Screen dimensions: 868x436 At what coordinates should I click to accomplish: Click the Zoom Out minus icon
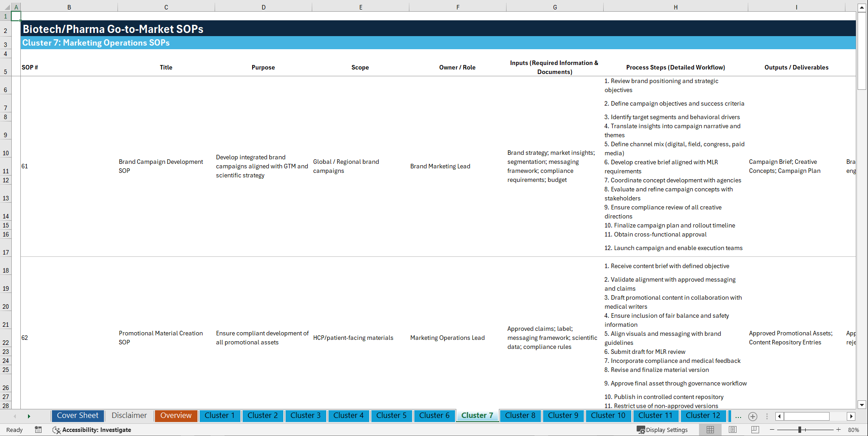[x=772, y=430]
